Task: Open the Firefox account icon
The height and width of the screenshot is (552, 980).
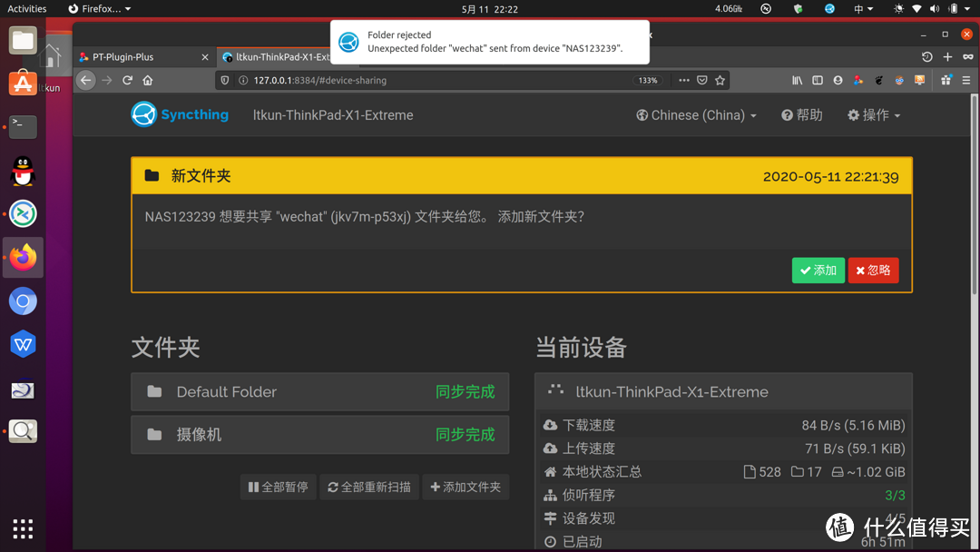Action: (x=838, y=80)
